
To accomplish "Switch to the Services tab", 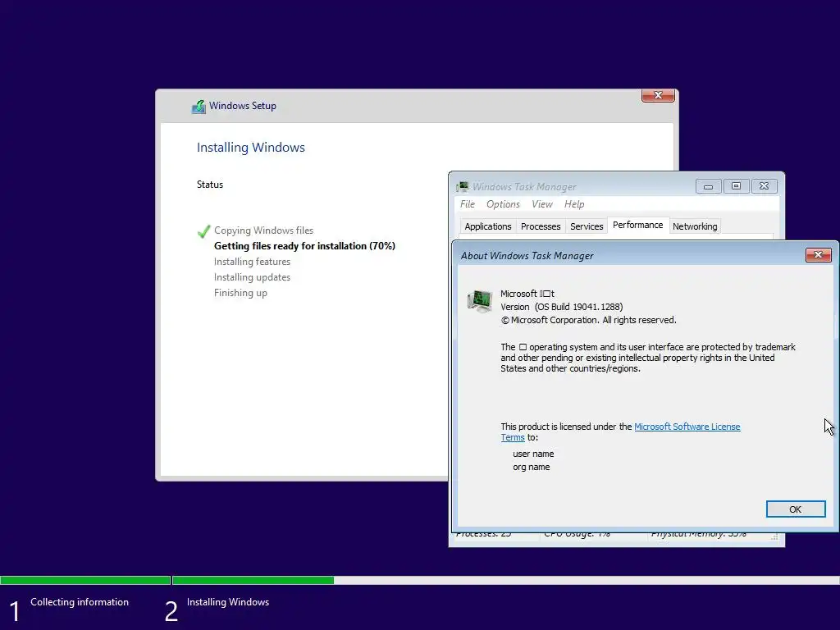I will click(x=587, y=226).
